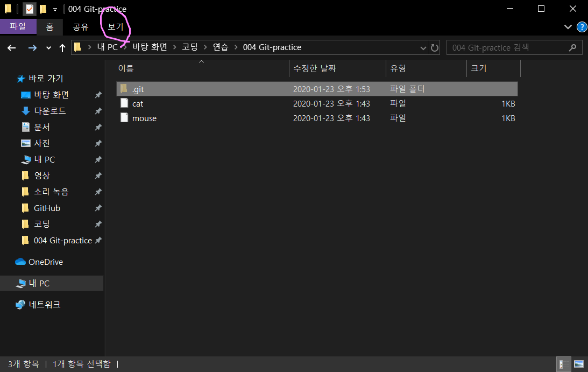
Task: Open 소리 녹음 folder in the sidebar
Action: coord(51,192)
